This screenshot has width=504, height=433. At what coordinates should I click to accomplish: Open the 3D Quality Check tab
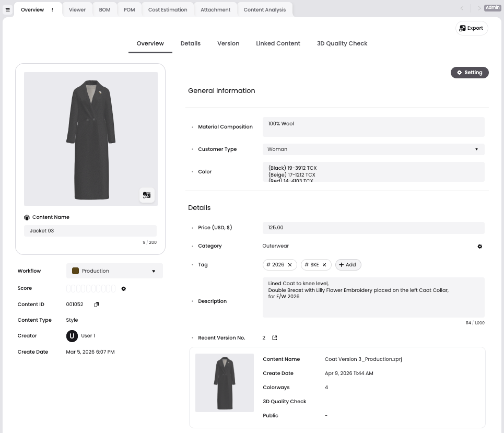pyautogui.click(x=342, y=43)
